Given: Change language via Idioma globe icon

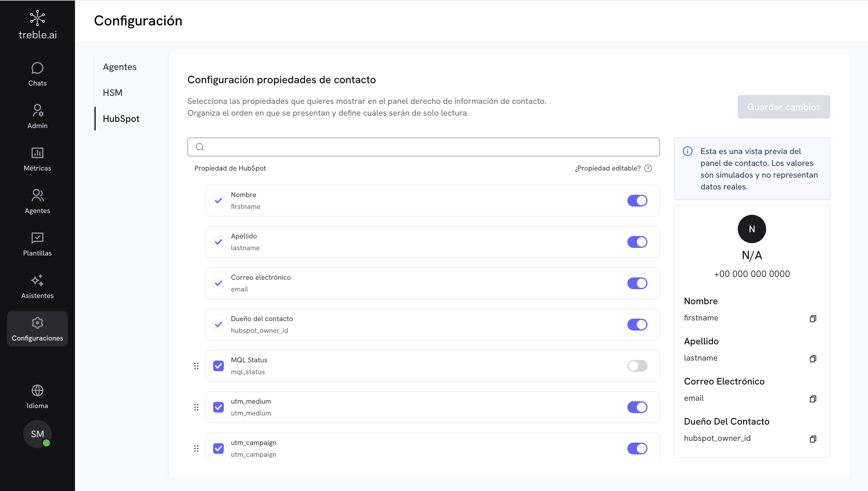Looking at the screenshot, I should click(x=37, y=390).
